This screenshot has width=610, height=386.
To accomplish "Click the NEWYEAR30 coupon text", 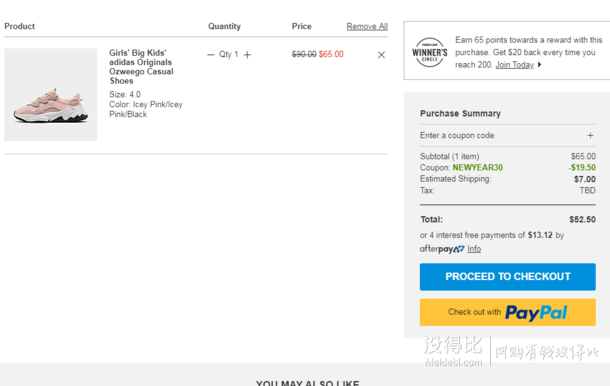I will pos(477,167).
